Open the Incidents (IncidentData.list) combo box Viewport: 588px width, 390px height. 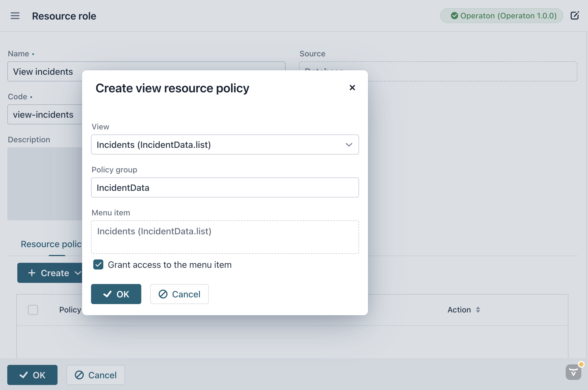click(218, 145)
